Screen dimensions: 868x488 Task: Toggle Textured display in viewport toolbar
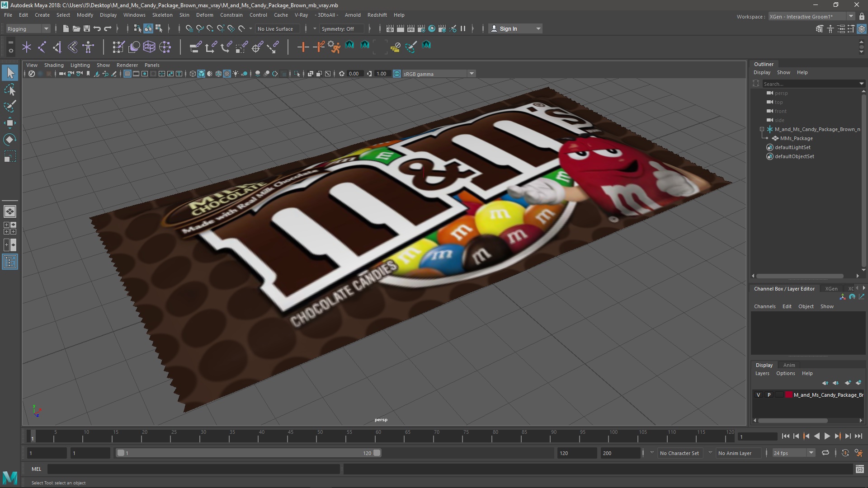coord(227,74)
